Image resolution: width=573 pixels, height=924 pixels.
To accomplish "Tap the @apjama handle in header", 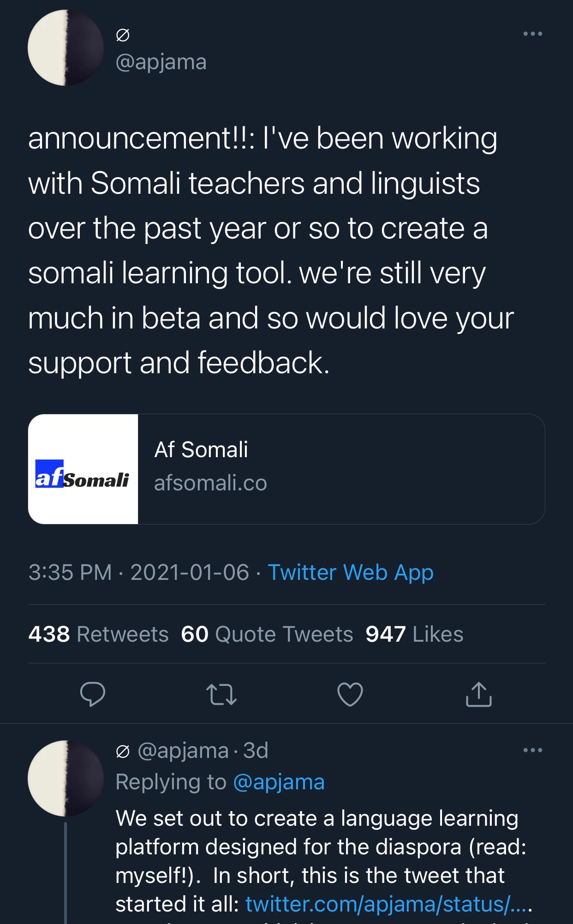I will [x=161, y=62].
